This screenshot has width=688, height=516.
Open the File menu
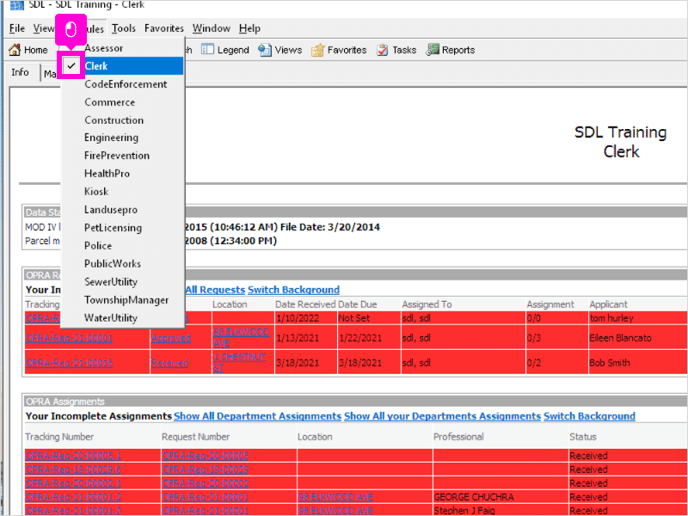(x=17, y=29)
